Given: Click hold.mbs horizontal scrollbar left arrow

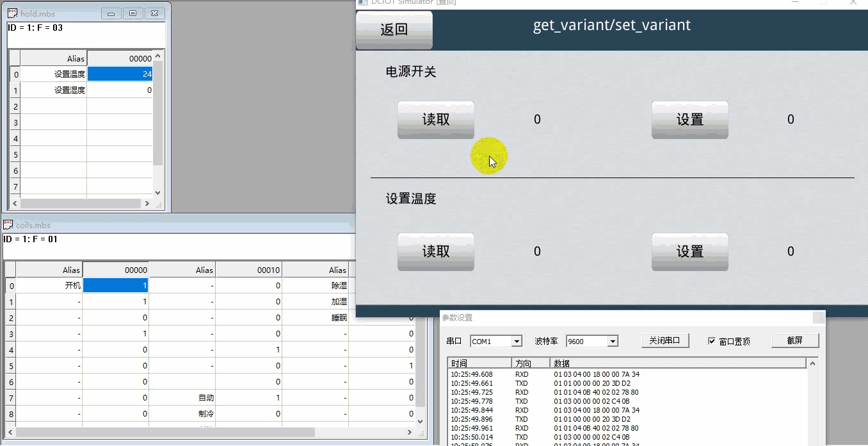Looking at the screenshot, I should click(x=16, y=203).
